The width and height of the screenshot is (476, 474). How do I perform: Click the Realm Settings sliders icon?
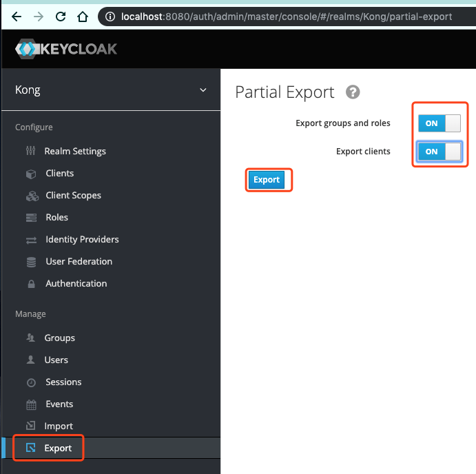click(x=31, y=151)
